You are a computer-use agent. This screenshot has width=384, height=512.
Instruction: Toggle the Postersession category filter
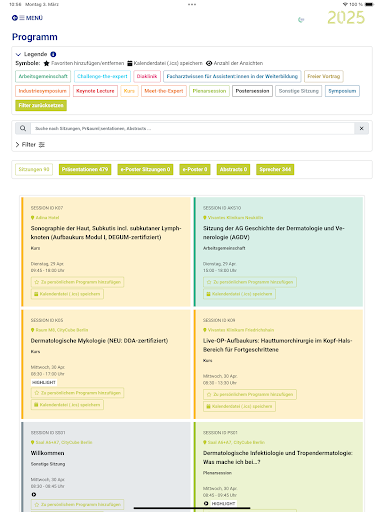[252, 91]
